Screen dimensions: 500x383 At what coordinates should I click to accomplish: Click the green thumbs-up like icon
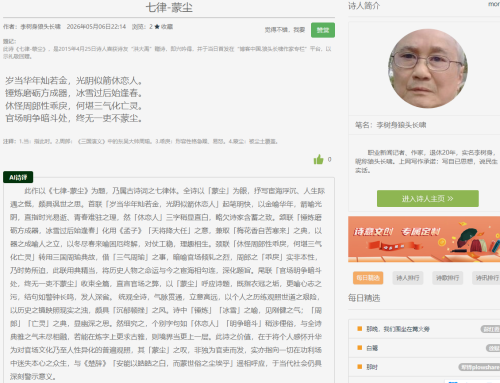[318, 160]
